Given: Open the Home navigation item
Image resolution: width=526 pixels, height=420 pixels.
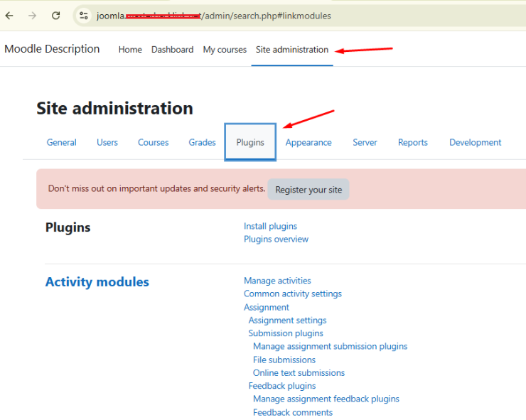Looking at the screenshot, I should click(x=130, y=50).
